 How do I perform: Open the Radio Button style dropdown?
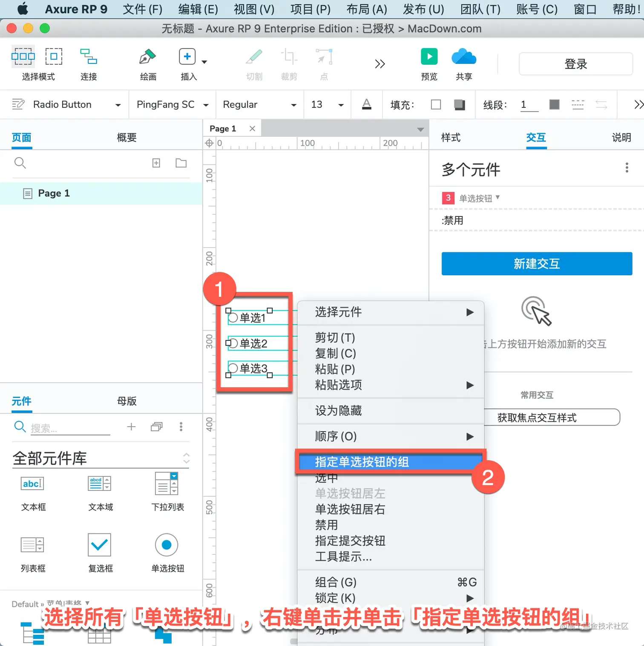(118, 105)
